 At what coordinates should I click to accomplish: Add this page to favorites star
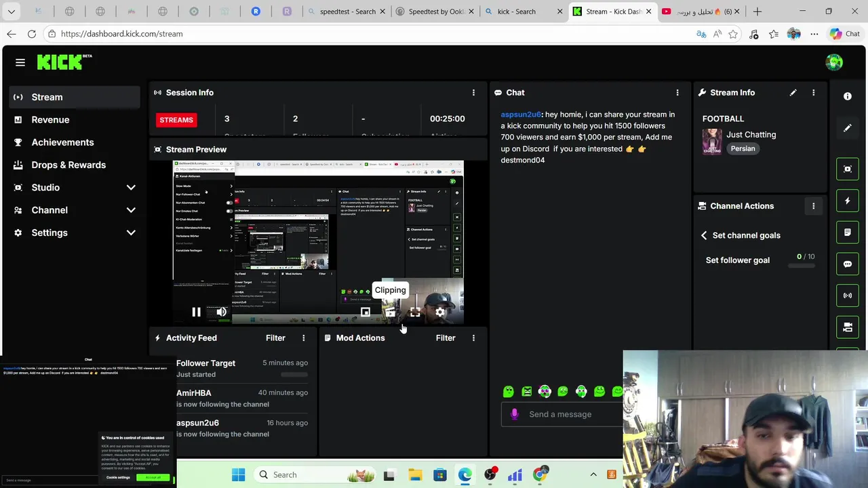(733, 34)
